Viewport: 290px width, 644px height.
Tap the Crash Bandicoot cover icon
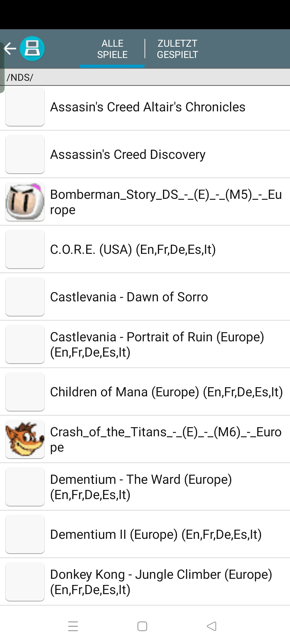tap(25, 439)
